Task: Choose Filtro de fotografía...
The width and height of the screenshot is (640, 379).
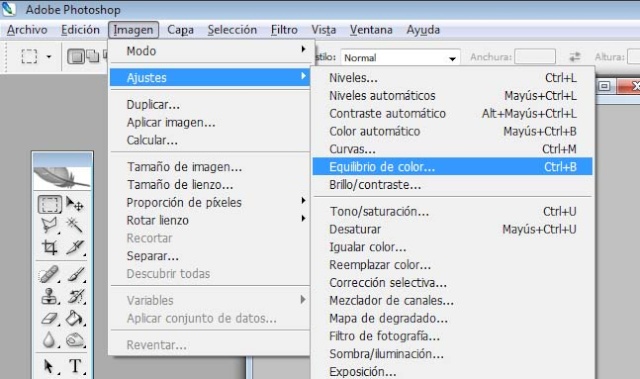Action: tap(452, 336)
